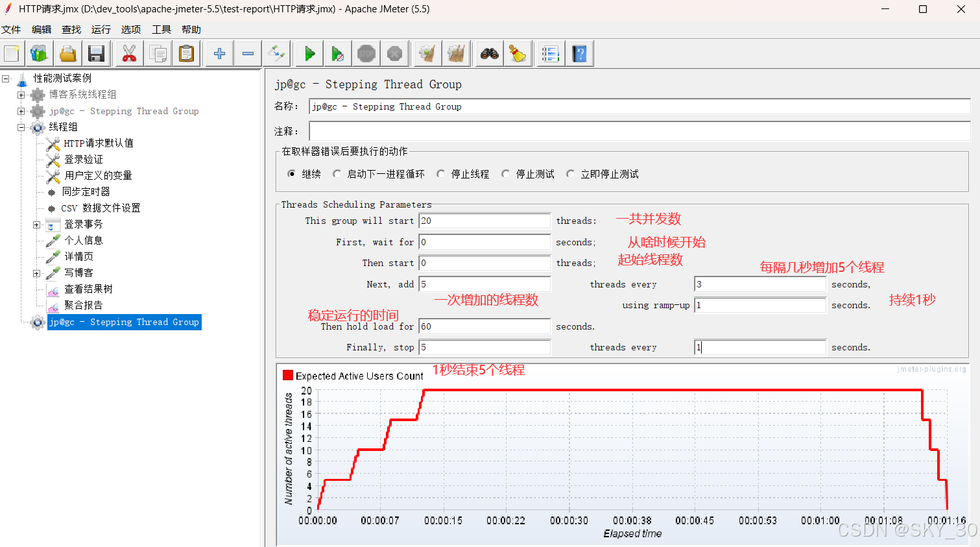This screenshot has width=980, height=547.
Task: Click the New test plan icon
Action: [x=12, y=54]
